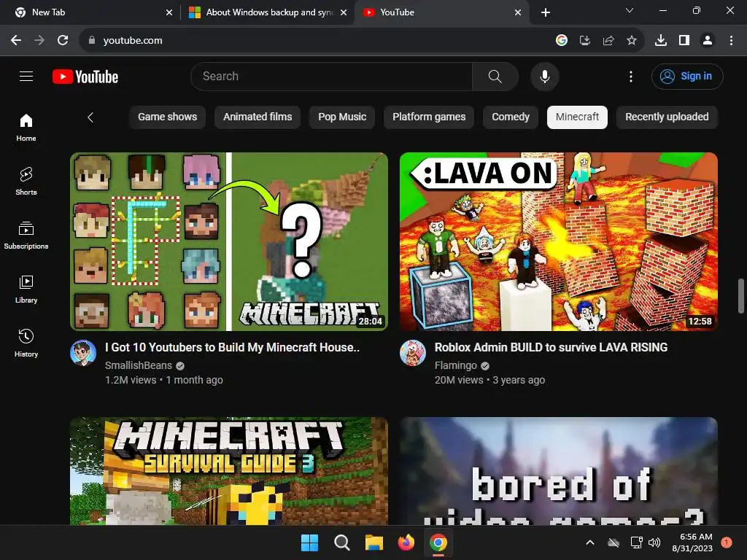747x560 pixels.
Task: Focus the YouTube Search field
Action: pyautogui.click(x=332, y=76)
